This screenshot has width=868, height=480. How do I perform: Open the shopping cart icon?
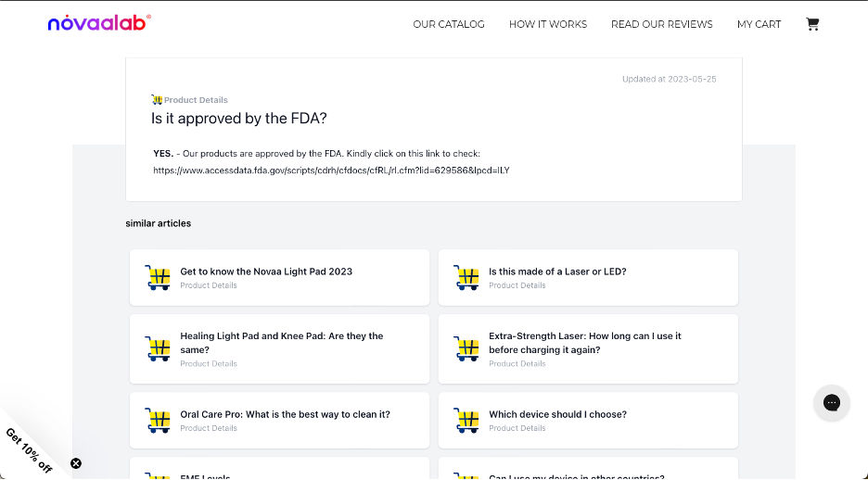812,24
